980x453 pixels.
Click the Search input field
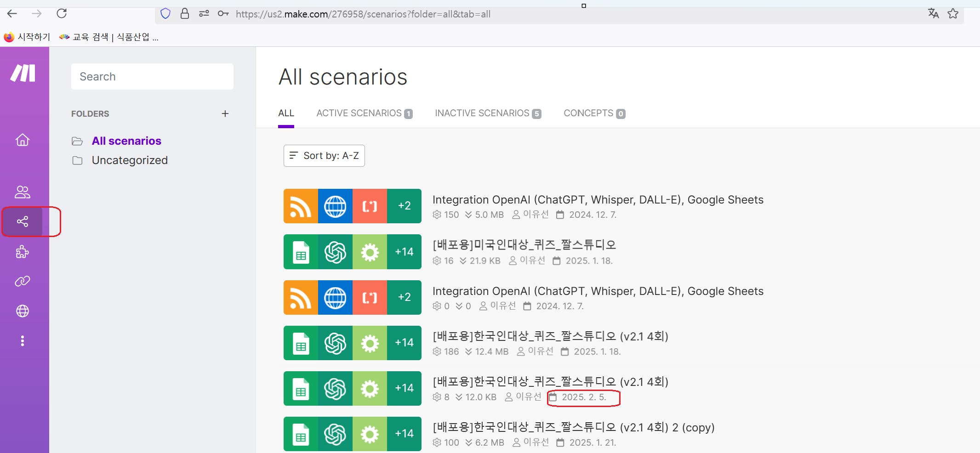click(x=152, y=77)
